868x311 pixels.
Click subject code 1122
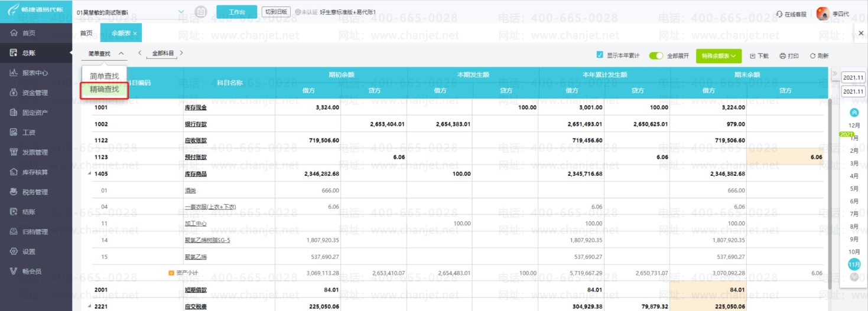click(x=102, y=140)
